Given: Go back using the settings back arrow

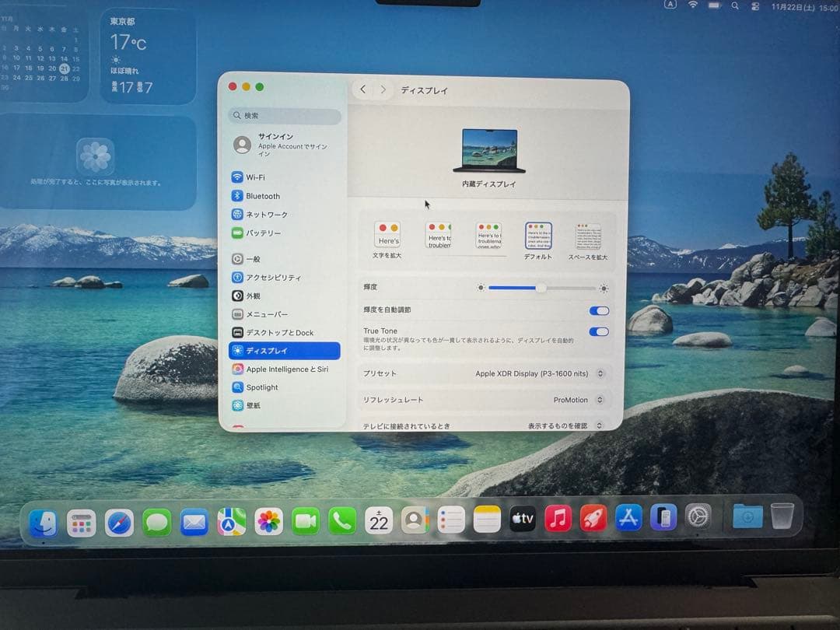Looking at the screenshot, I should coord(362,89).
